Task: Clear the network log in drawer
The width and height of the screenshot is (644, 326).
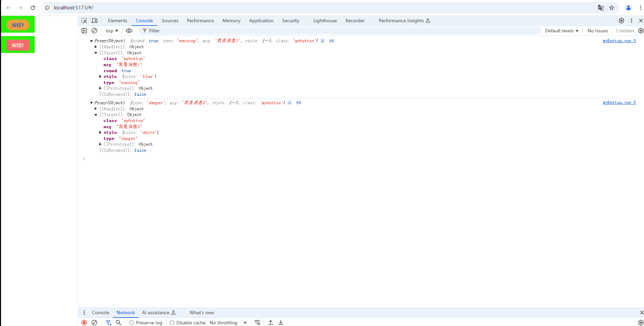Action: pos(94,323)
